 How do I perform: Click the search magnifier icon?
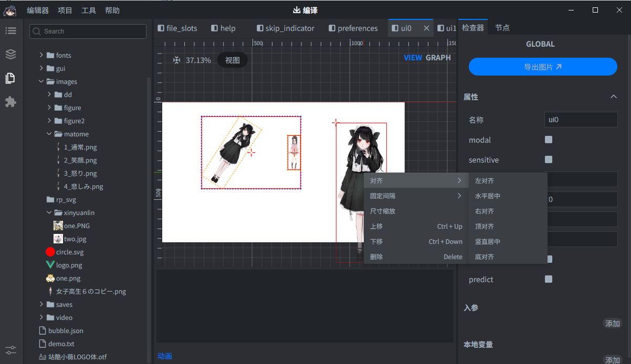[x=37, y=31]
